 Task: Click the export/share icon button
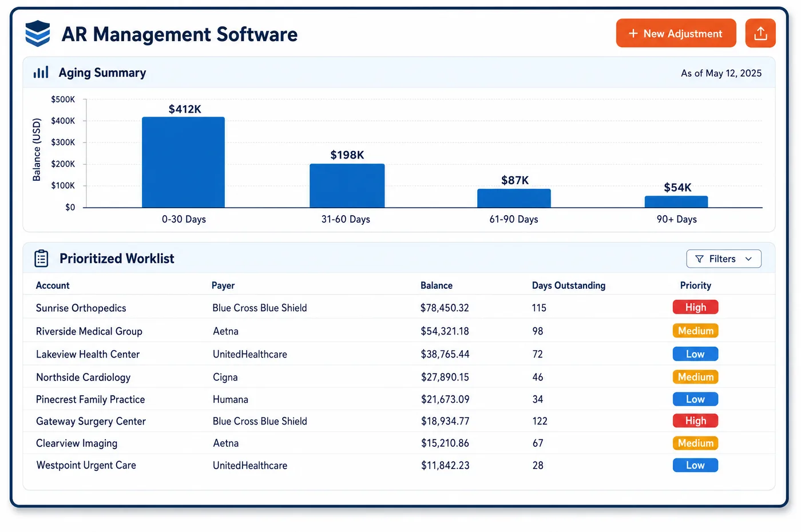pyautogui.click(x=760, y=33)
